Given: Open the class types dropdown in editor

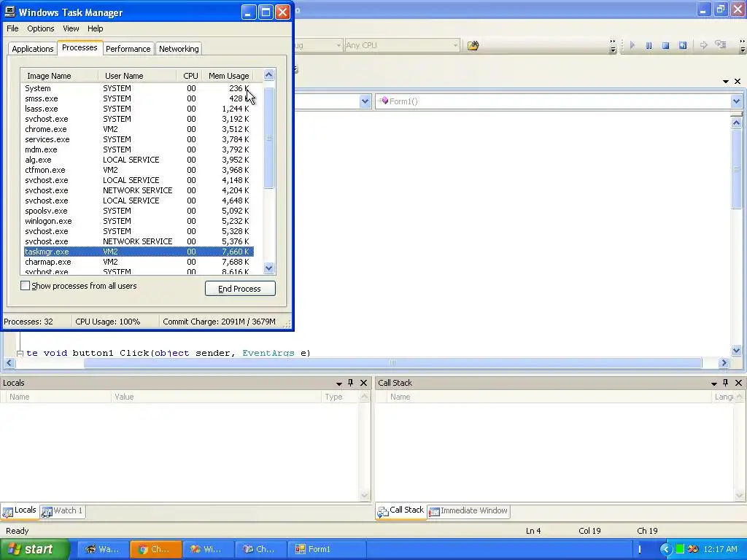Looking at the screenshot, I should [x=365, y=101].
